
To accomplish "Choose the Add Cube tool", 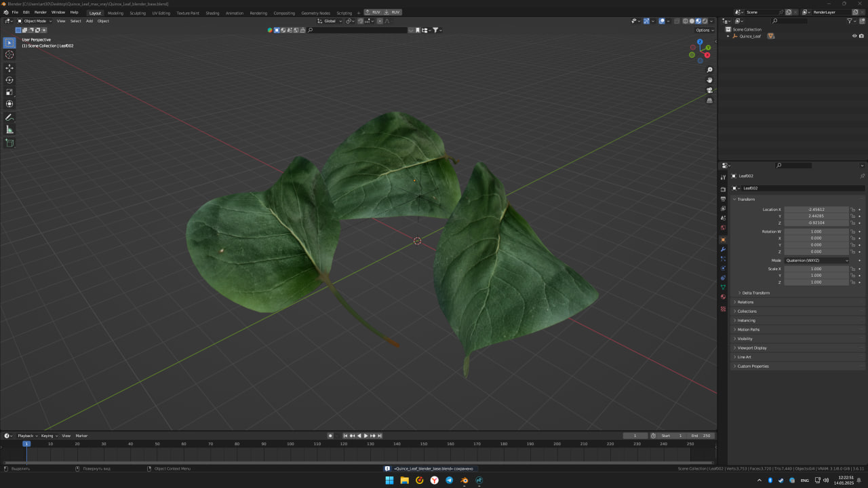I will tap(9, 143).
